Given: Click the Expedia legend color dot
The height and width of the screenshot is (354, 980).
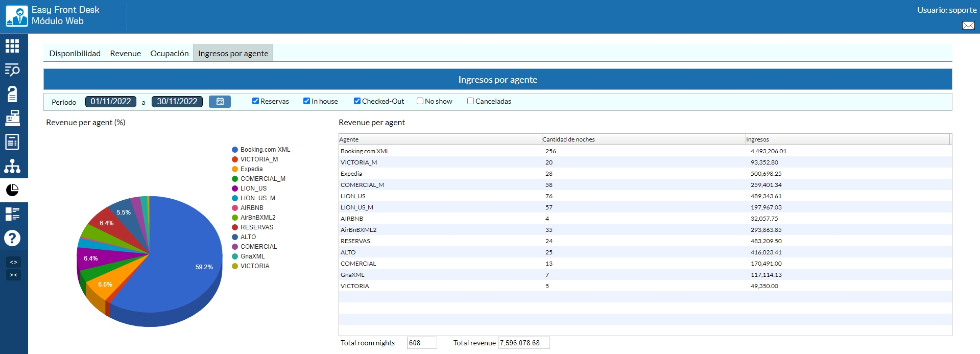Looking at the screenshot, I should point(235,169).
